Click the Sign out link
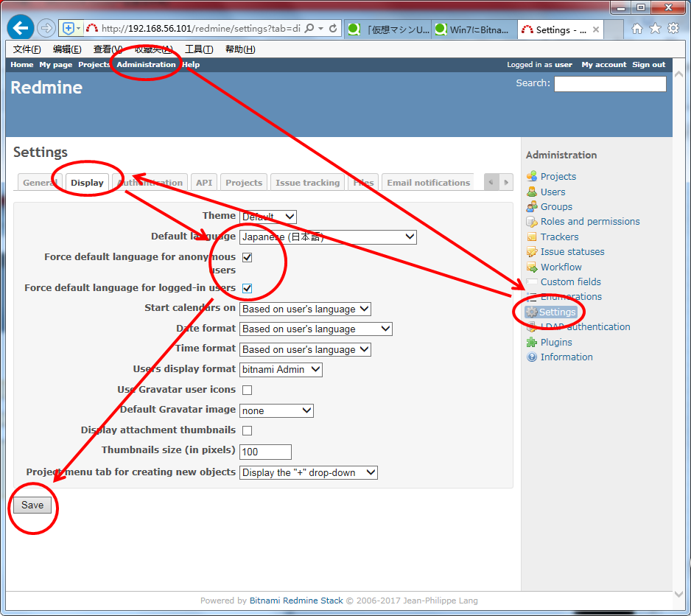The width and height of the screenshot is (691, 616). click(x=649, y=64)
